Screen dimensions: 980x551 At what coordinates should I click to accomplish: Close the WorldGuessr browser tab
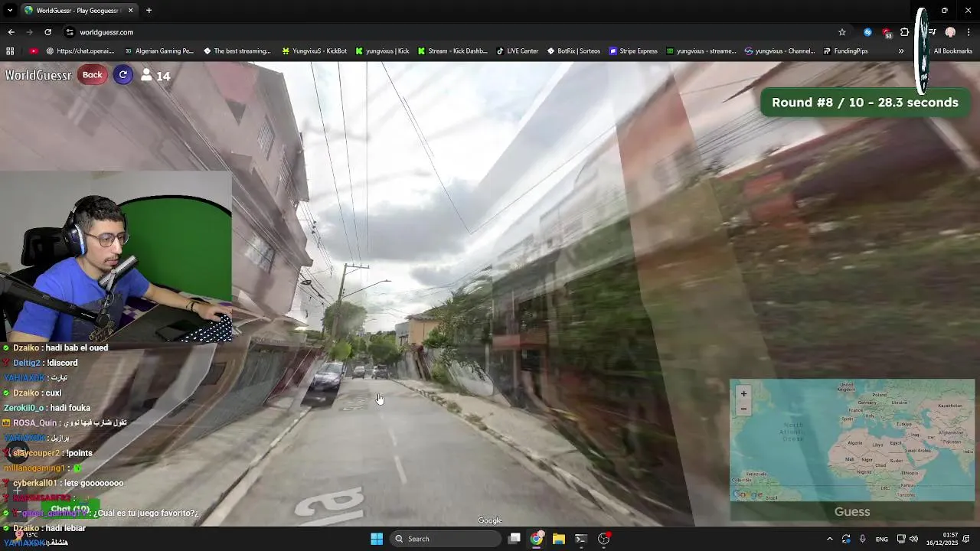pos(130,11)
